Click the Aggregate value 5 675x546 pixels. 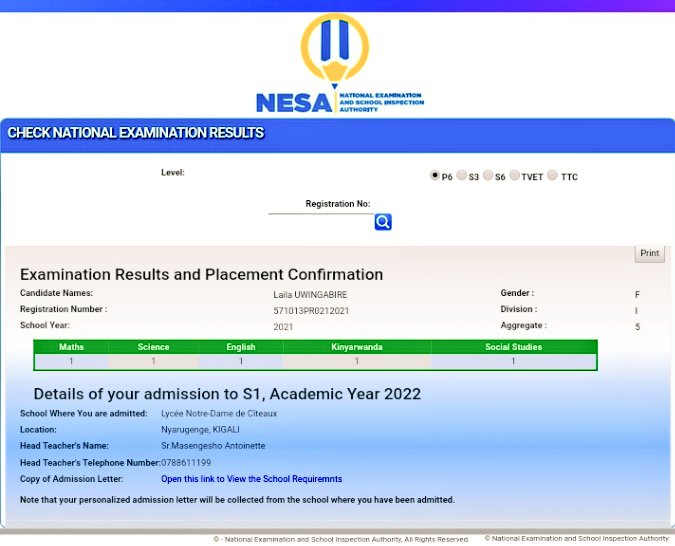coord(637,327)
